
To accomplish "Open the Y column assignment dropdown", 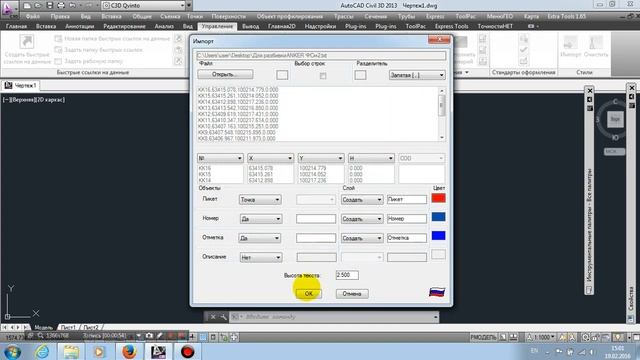I will 321,158.
